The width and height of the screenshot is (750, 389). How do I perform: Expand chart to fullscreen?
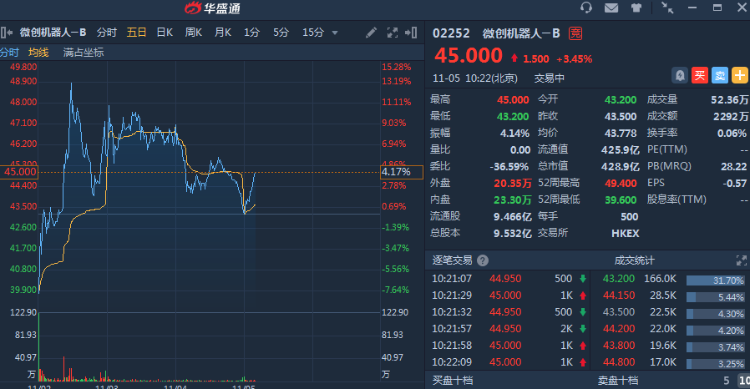click(392, 33)
